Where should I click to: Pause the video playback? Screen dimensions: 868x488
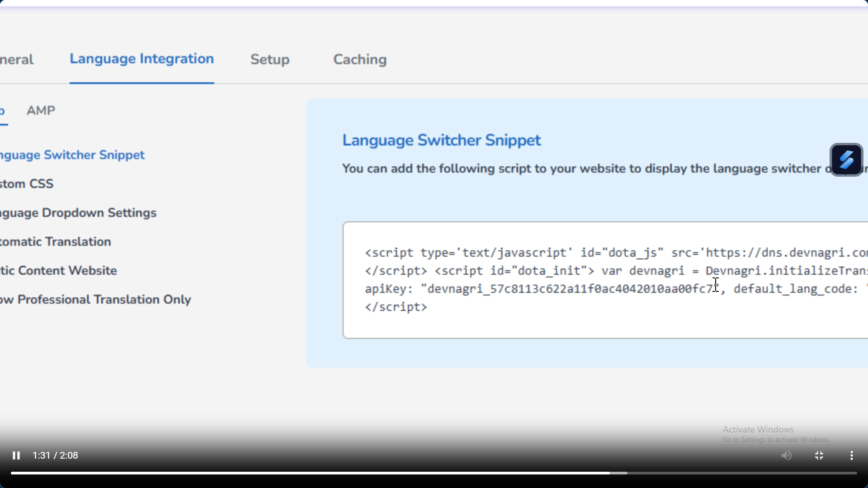[x=16, y=455]
